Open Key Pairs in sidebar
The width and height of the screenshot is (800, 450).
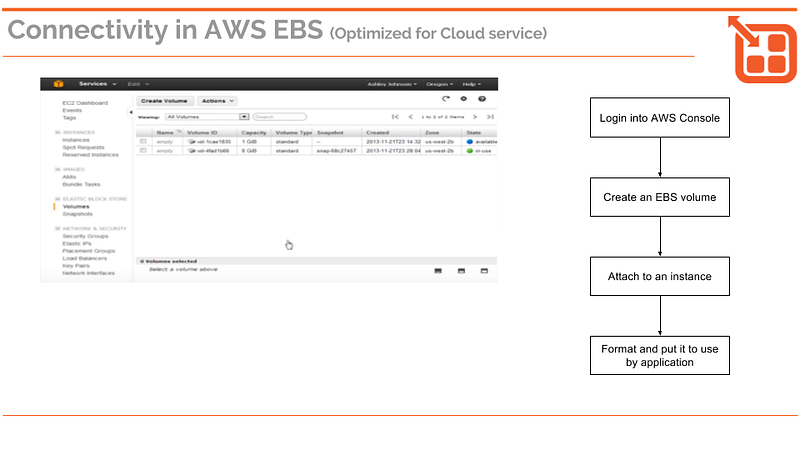pos(76,266)
